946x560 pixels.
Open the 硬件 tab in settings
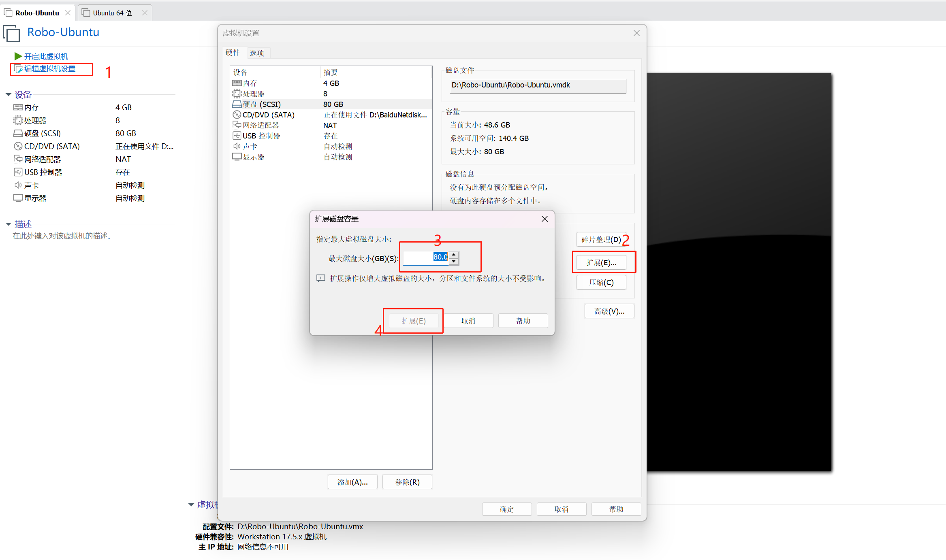pyautogui.click(x=233, y=53)
